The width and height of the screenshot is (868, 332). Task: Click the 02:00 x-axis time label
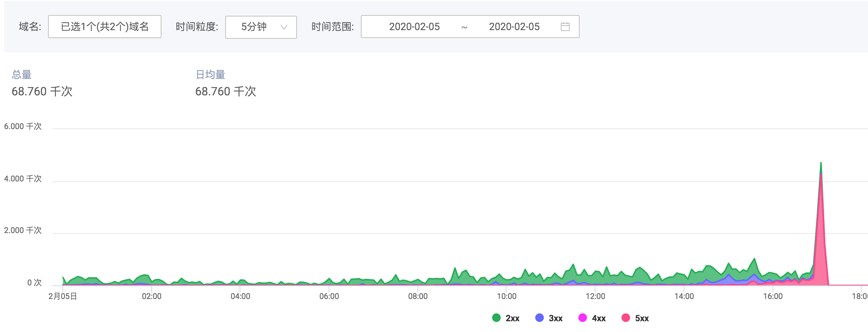(152, 296)
